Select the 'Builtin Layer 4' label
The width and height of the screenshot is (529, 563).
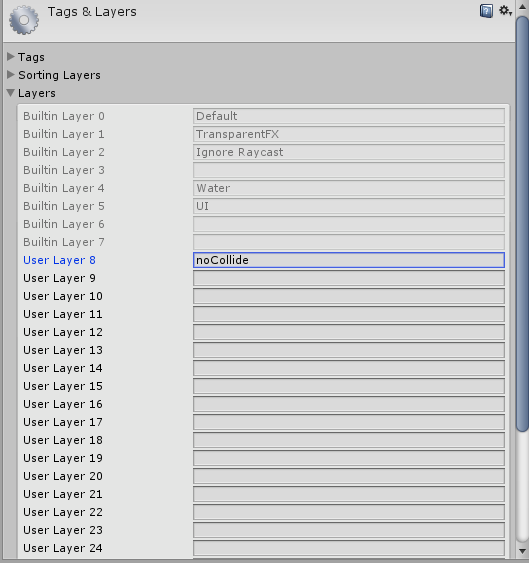pos(64,188)
